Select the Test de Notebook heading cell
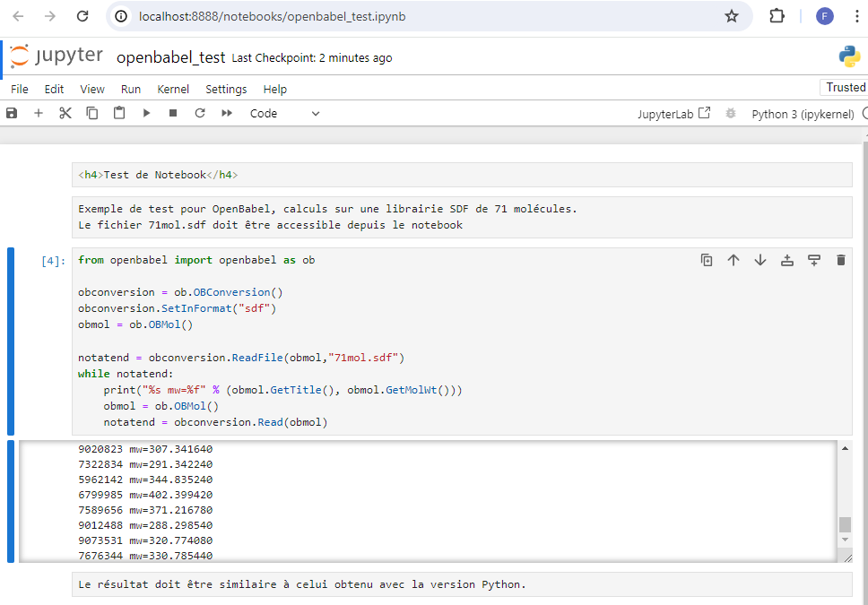868x605 pixels. (462, 175)
